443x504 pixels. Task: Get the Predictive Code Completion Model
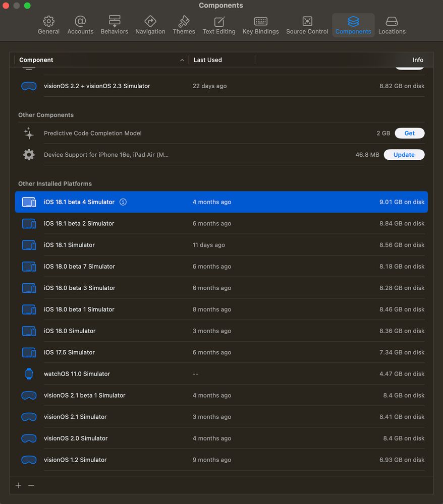(x=410, y=133)
